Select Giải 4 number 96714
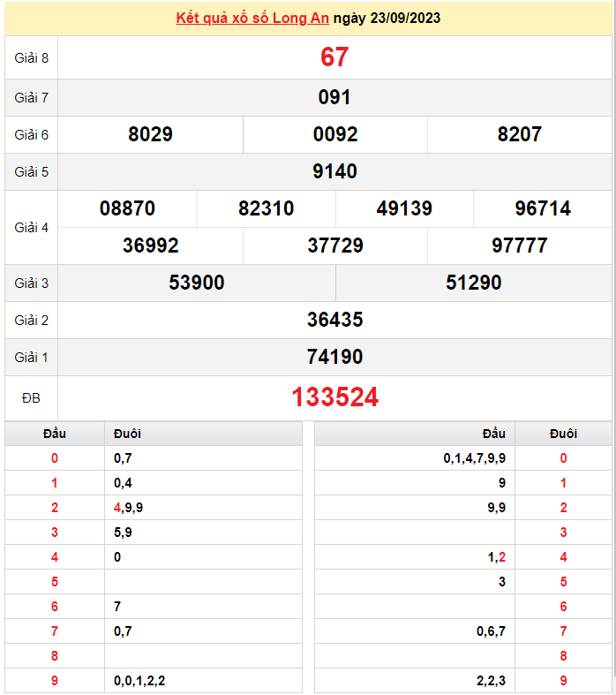This screenshot has height=695, width=616. (543, 208)
